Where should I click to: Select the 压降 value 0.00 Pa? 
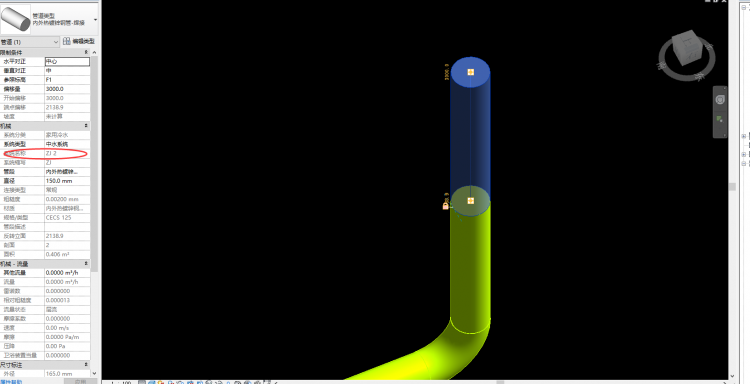tap(67, 346)
